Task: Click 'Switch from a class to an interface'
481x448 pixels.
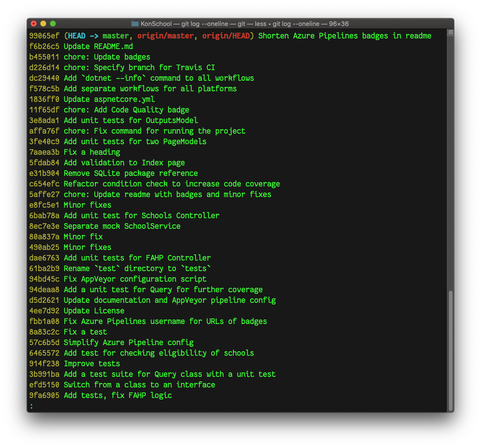Action: pyautogui.click(x=139, y=385)
